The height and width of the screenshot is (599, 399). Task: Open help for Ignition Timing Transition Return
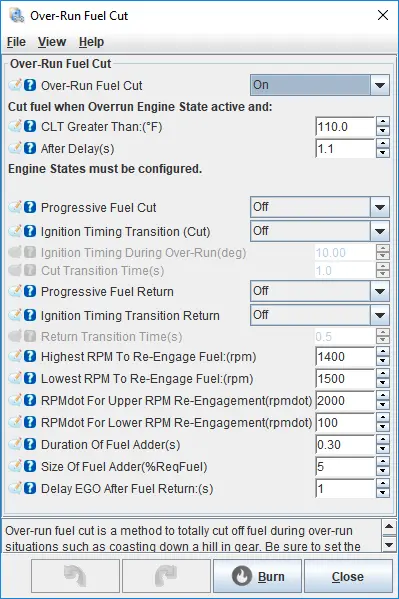tap(30, 315)
